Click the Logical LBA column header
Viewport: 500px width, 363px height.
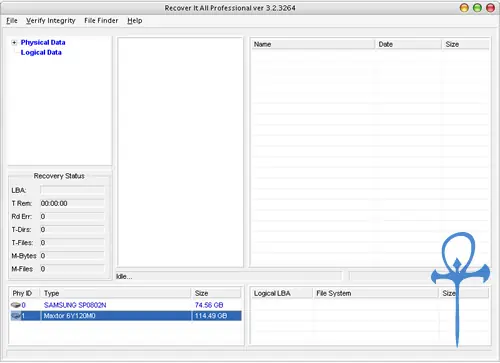282,293
